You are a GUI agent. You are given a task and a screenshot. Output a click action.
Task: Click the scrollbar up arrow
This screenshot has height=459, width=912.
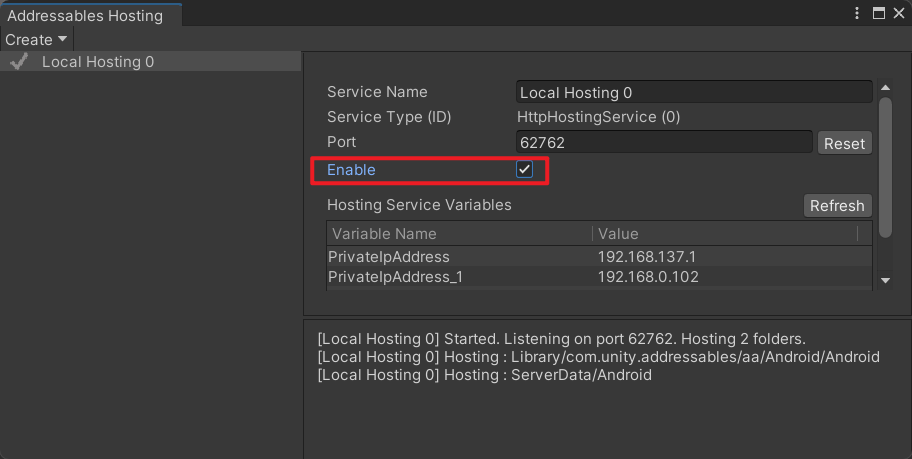pos(885,88)
